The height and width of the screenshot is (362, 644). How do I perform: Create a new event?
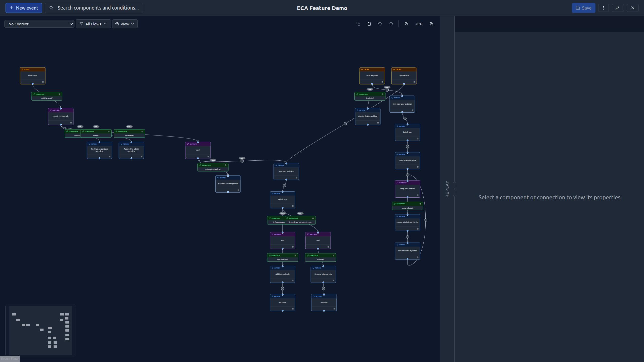24,8
